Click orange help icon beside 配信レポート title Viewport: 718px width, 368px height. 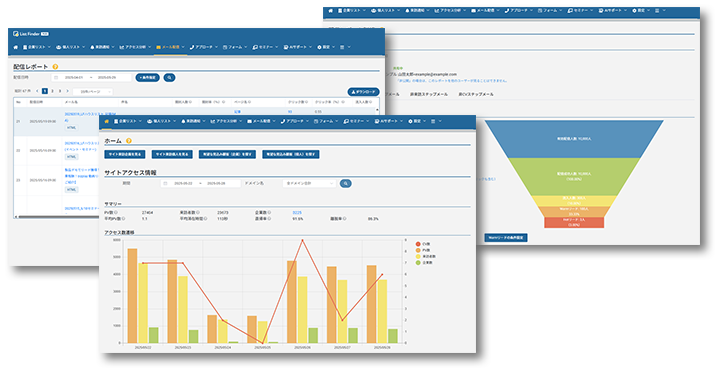tap(55, 67)
